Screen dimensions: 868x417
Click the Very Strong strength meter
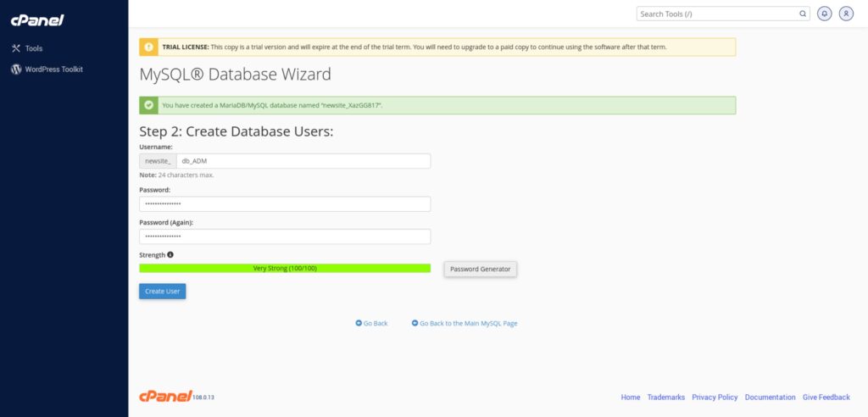pyautogui.click(x=285, y=268)
